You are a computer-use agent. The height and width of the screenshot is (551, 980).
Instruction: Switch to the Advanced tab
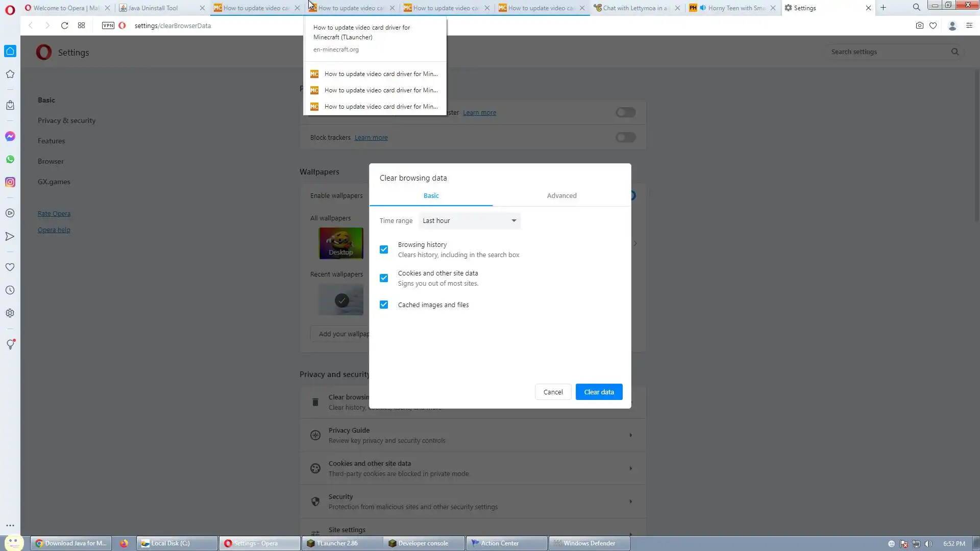point(561,195)
